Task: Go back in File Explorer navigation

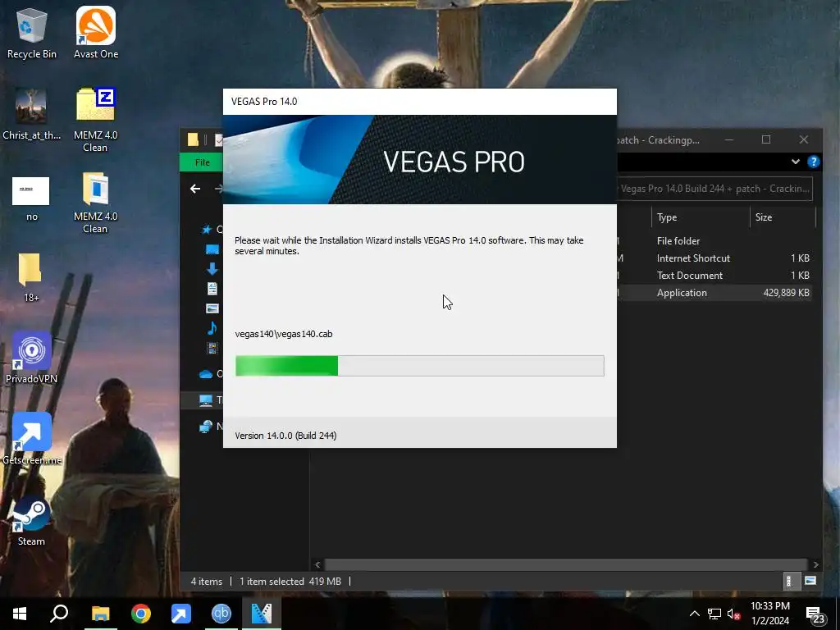Action: point(195,189)
